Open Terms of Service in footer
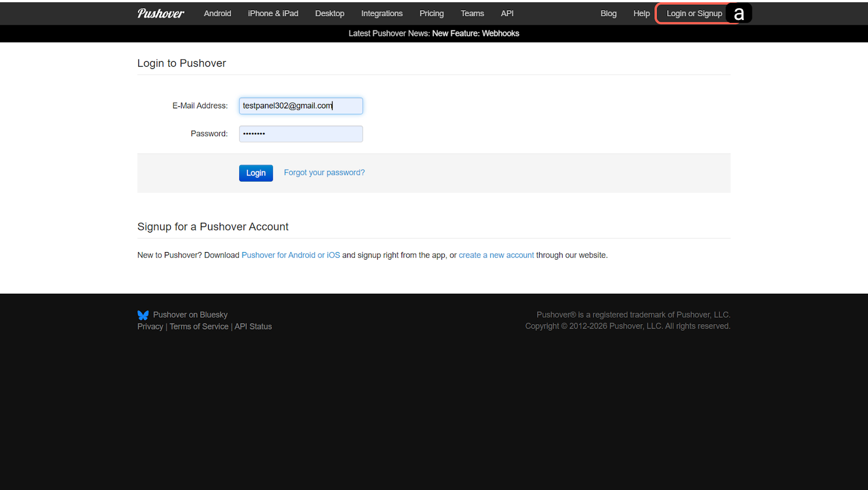 click(199, 326)
